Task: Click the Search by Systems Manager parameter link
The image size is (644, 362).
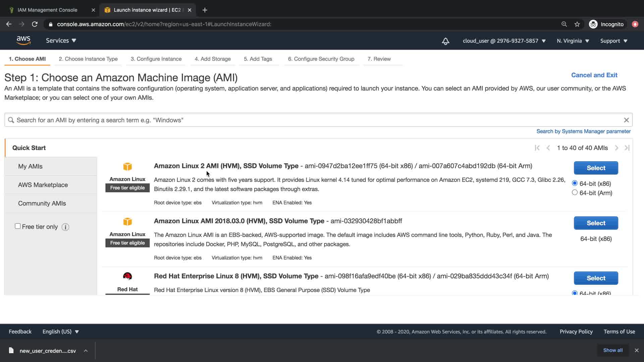Action: click(x=583, y=131)
